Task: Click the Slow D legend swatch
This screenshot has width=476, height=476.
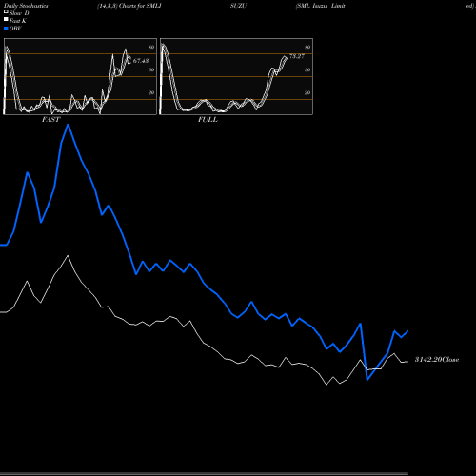Action: tap(6, 12)
